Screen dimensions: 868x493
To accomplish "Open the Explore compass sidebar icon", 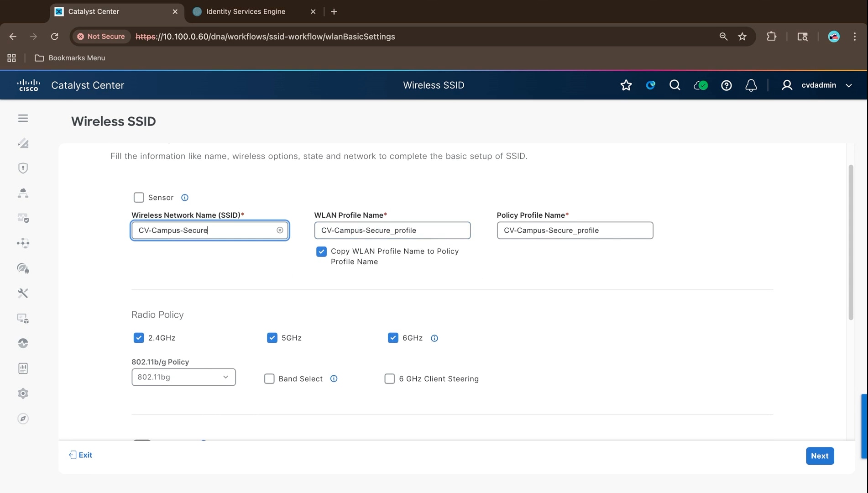I will pyautogui.click(x=23, y=419).
